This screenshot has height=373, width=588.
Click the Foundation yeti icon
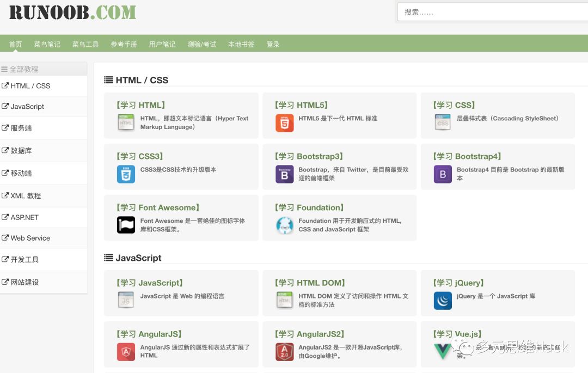coord(285,225)
